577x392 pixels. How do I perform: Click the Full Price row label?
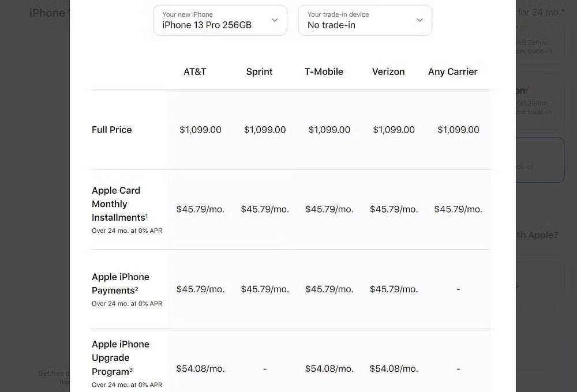(x=112, y=130)
